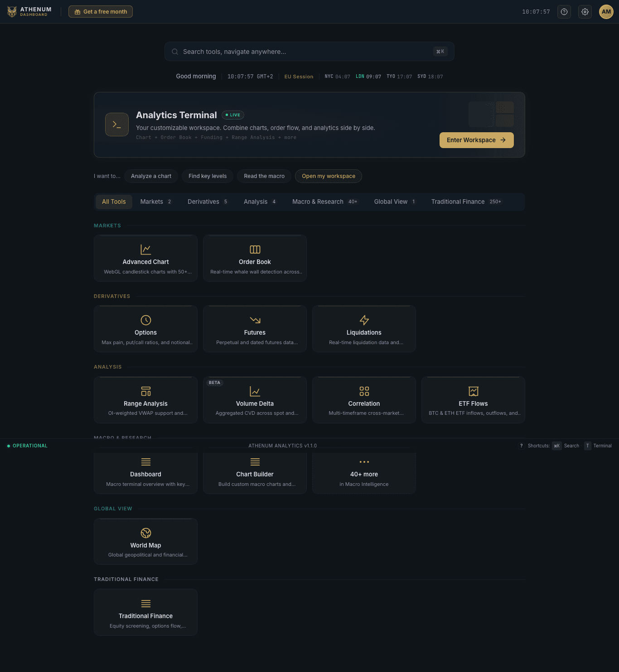Click the ETF Flows chart icon

click(473, 391)
